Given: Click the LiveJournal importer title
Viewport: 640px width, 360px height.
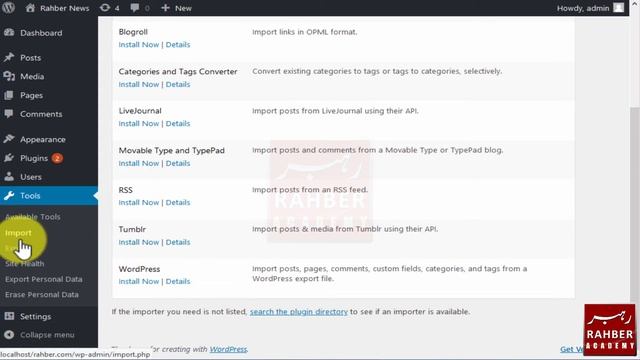Looking at the screenshot, I should [140, 111].
